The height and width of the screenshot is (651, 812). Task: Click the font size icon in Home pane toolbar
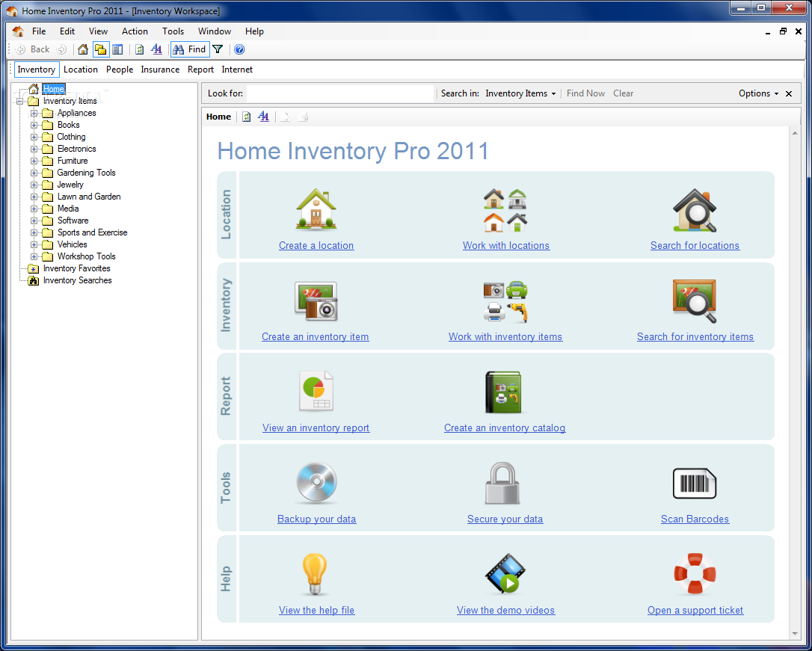[264, 117]
